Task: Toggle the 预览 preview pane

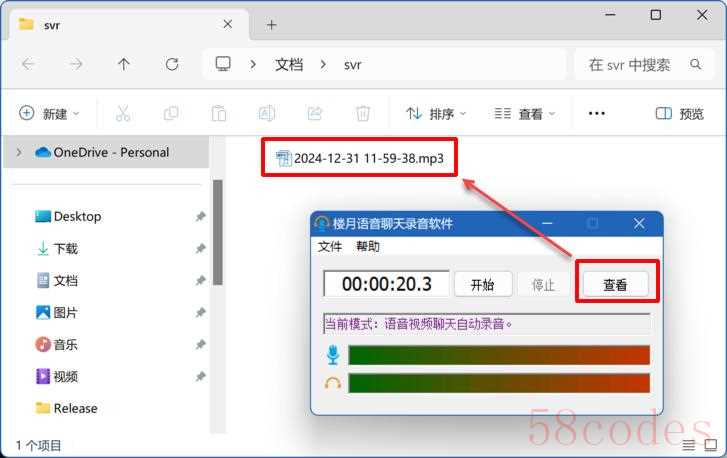Action: (x=680, y=114)
